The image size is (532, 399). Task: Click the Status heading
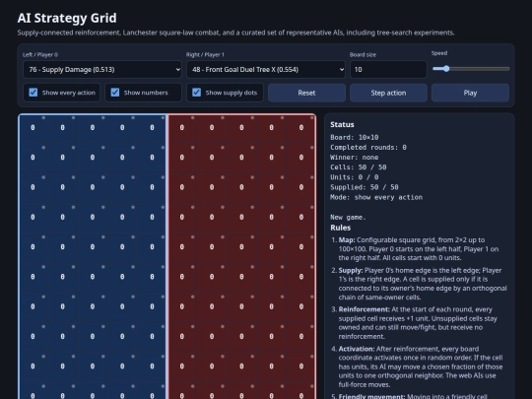coord(342,124)
